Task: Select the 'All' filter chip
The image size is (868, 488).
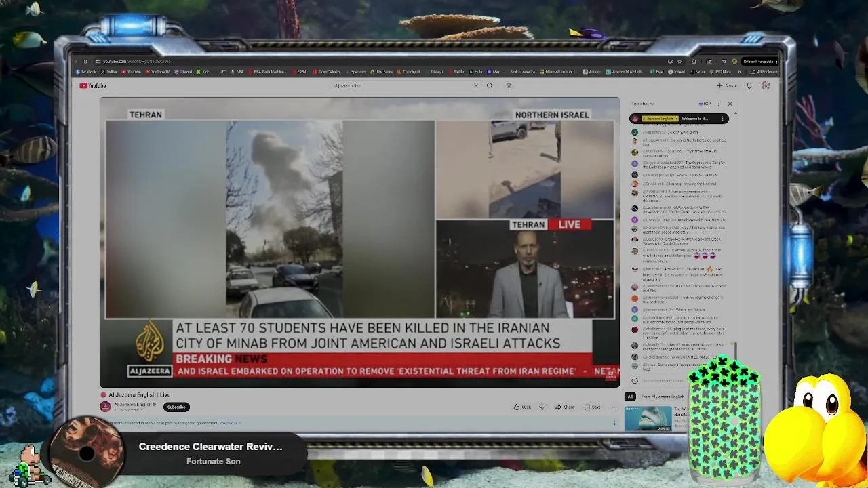Action: pos(630,396)
